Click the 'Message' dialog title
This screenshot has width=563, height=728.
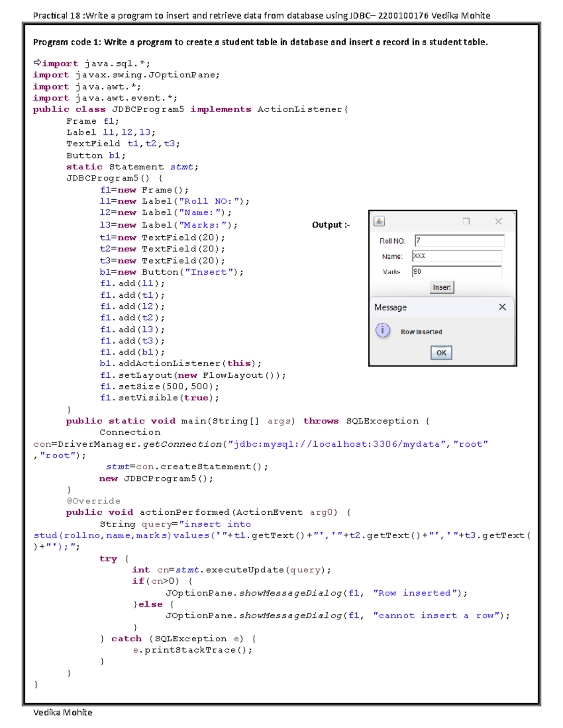[x=390, y=308]
